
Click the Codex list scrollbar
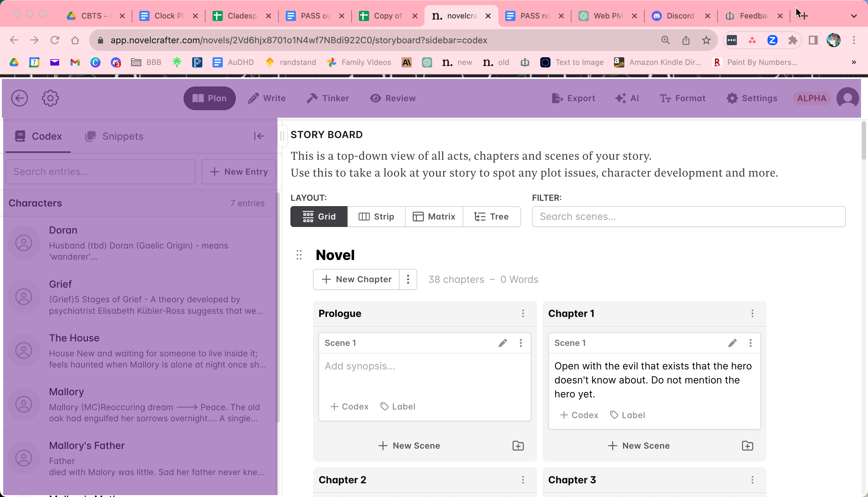pyautogui.click(x=278, y=307)
